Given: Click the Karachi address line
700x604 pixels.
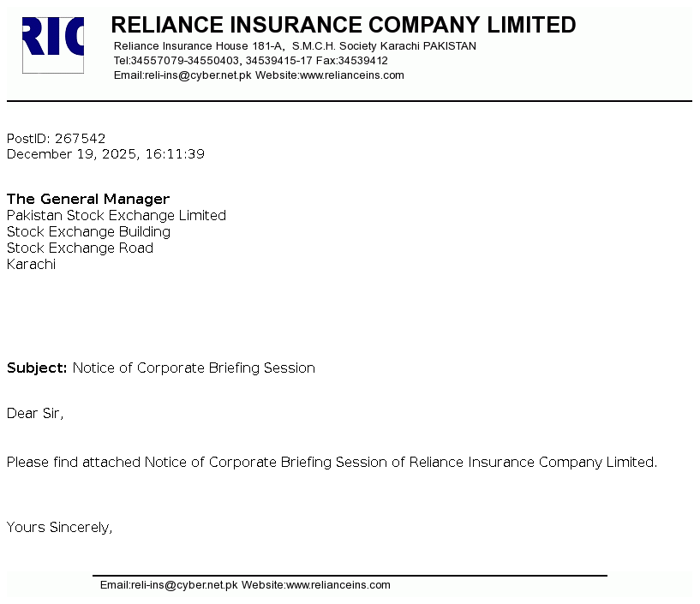Looking at the screenshot, I should [x=32, y=265].
